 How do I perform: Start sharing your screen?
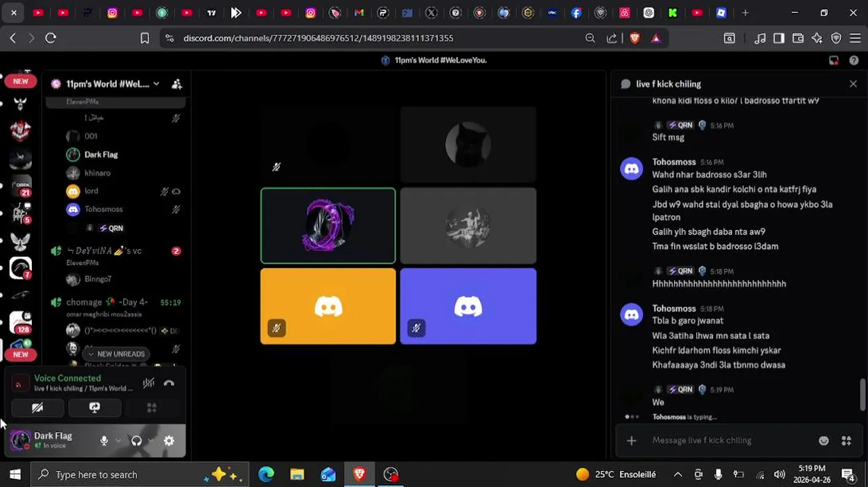click(x=95, y=407)
